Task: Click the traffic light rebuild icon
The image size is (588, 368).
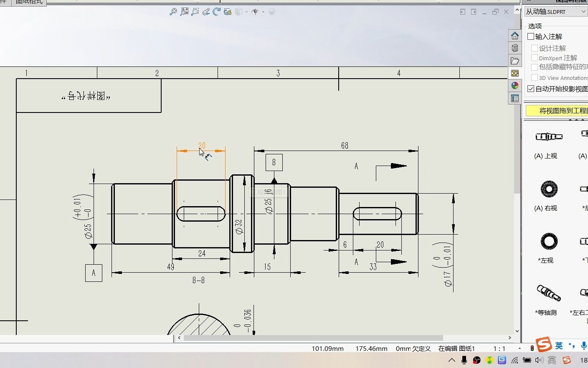Action: 532,348
